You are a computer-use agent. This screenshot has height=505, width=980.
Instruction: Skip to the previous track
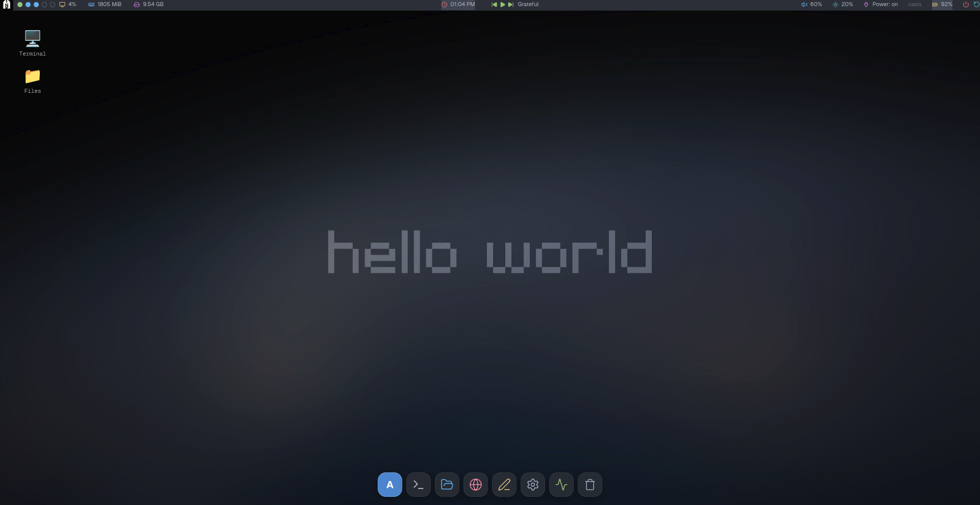tap(494, 5)
